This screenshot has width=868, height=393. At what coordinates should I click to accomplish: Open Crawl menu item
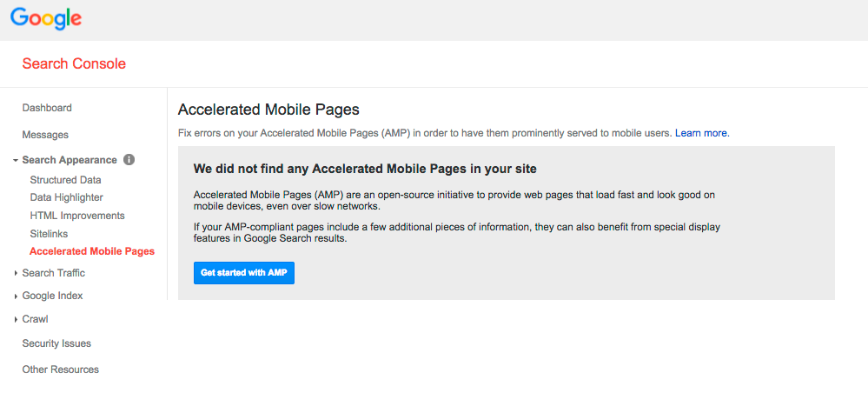pyautogui.click(x=36, y=319)
